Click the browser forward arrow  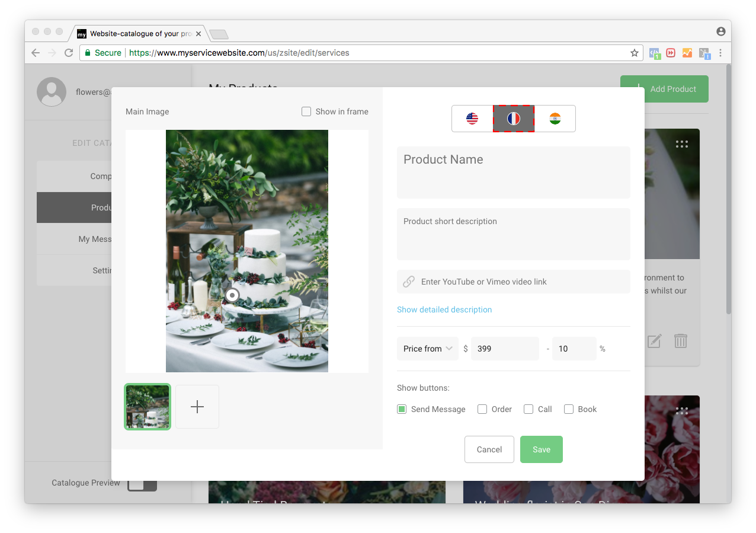coord(52,53)
